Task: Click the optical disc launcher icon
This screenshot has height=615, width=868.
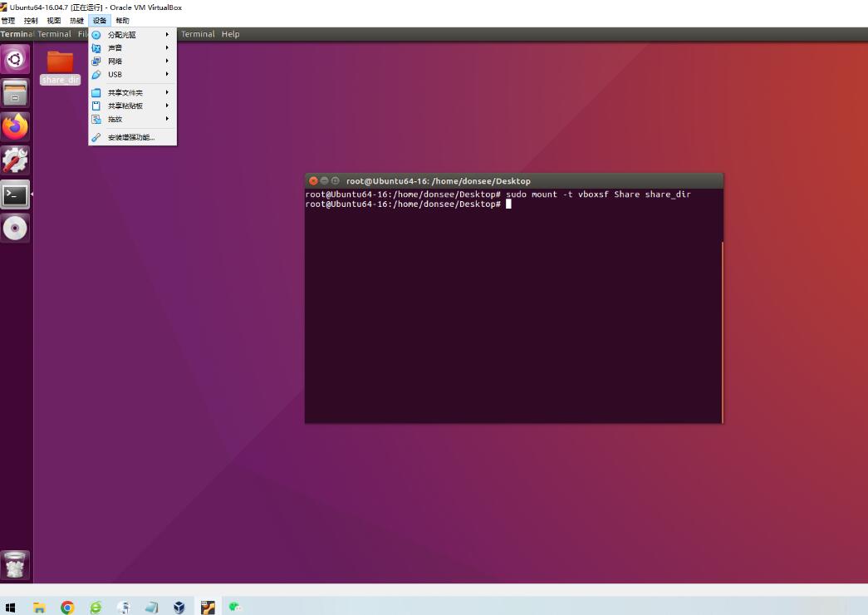Action: 15,229
